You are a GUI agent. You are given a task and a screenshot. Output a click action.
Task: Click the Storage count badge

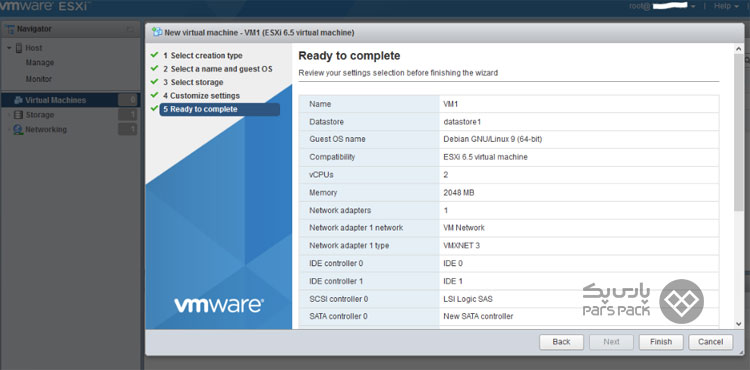tap(128, 115)
